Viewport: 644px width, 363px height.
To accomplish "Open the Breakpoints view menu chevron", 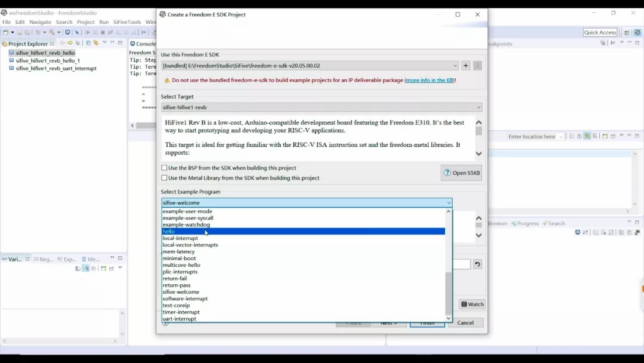I will pyautogui.click(x=622, y=42).
